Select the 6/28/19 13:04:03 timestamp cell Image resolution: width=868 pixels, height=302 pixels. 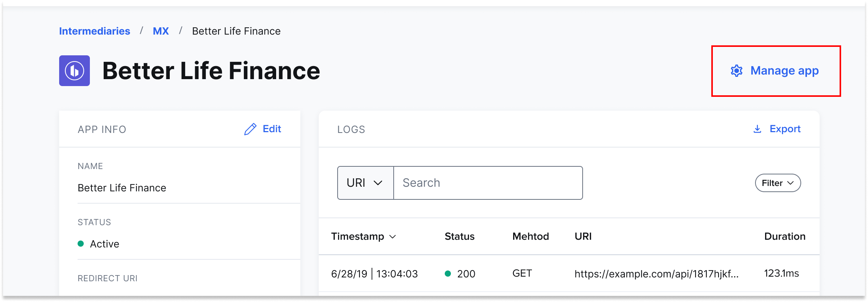pos(374,274)
